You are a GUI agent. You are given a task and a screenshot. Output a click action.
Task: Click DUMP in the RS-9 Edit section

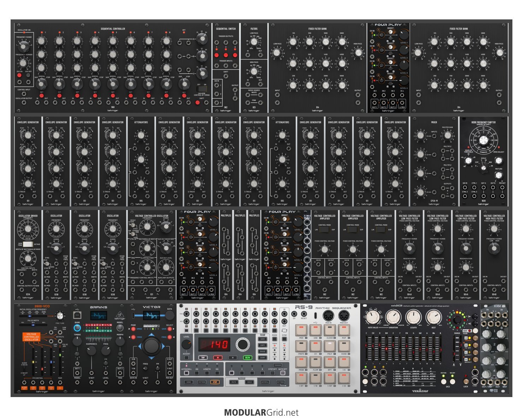(x=262, y=358)
